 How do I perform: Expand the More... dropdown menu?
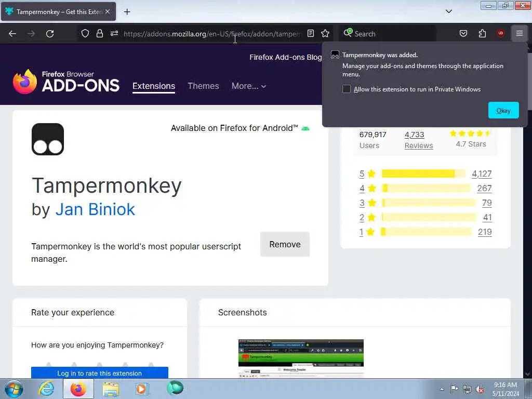tap(249, 86)
